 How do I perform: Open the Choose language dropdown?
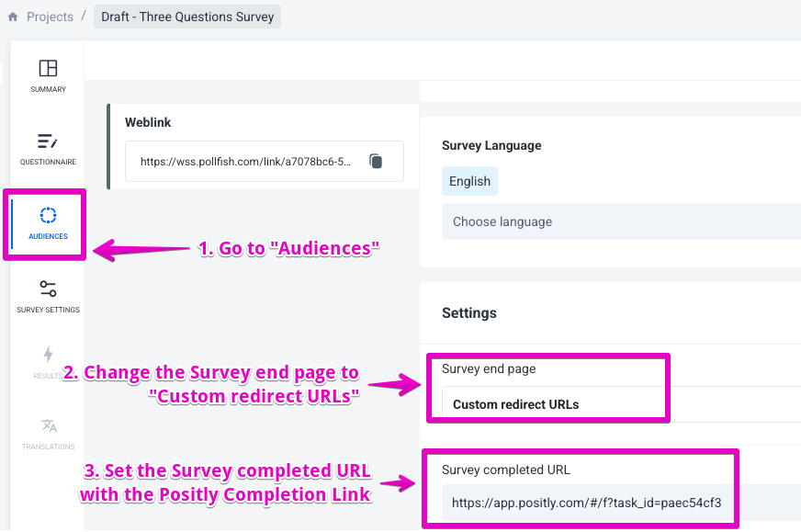pyautogui.click(x=615, y=221)
